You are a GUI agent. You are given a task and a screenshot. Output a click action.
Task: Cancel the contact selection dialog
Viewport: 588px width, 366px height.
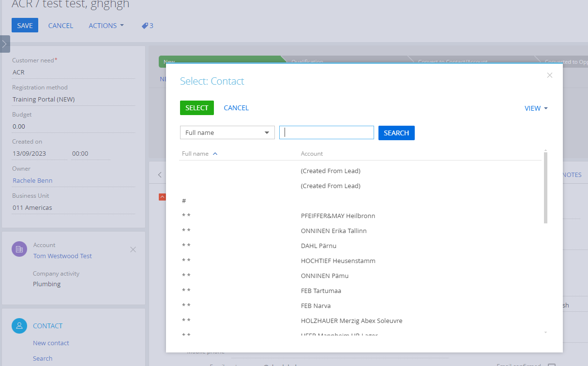pyautogui.click(x=236, y=108)
